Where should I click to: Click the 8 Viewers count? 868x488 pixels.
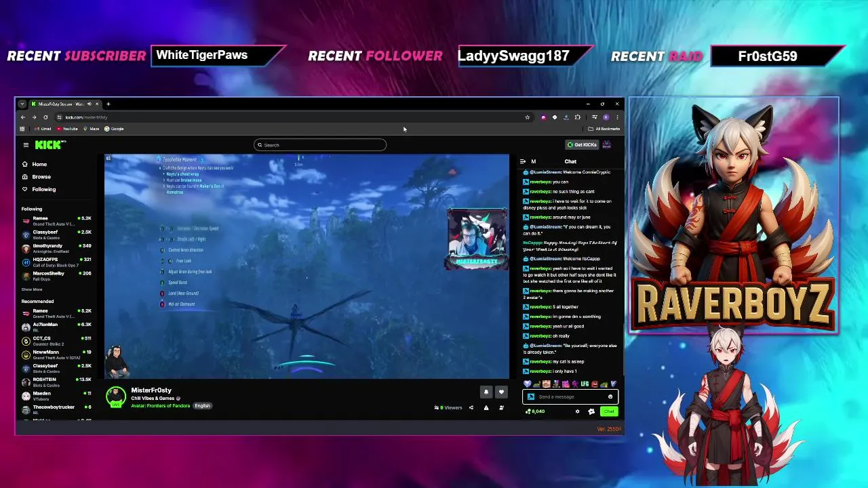pyautogui.click(x=448, y=407)
